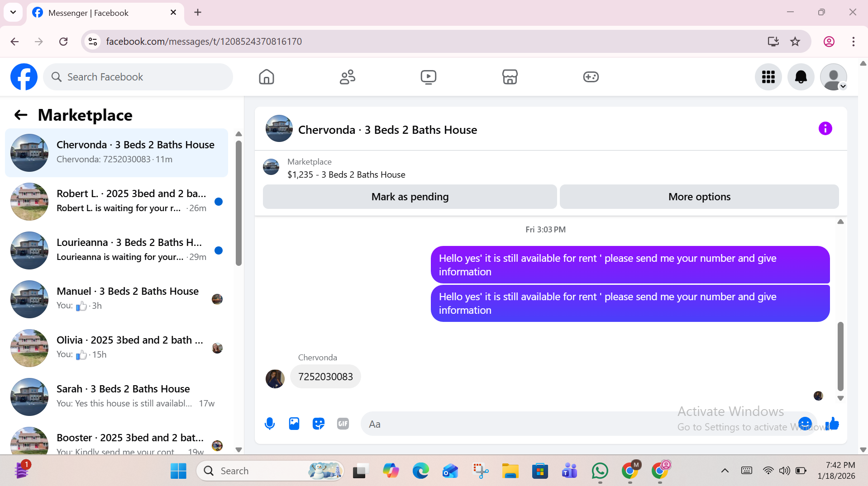868x486 pixels.
Task: Click Robert L. unread blue dot
Action: coord(219,202)
